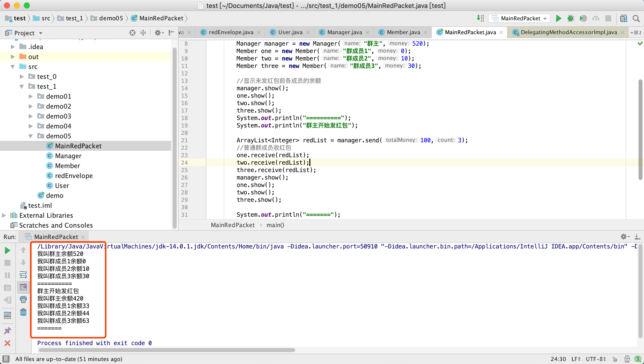This screenshot has width=644, height=364.
Task: Toggle tool window buttons in status bar
Action: (5, 359)
